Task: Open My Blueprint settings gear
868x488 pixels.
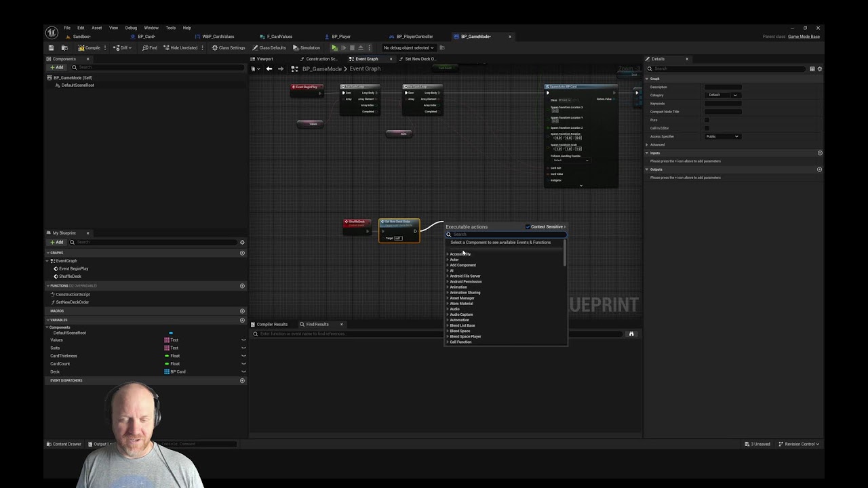Action: coord(242,242)
